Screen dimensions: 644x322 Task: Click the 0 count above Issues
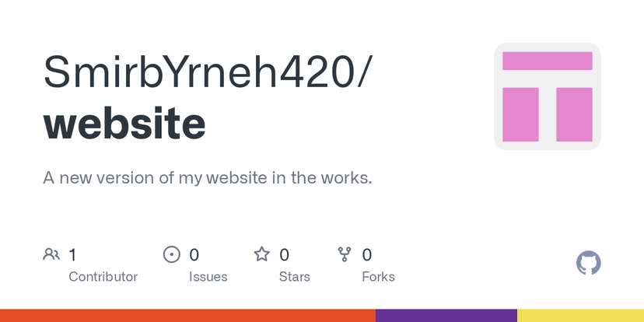pos(194,254)
